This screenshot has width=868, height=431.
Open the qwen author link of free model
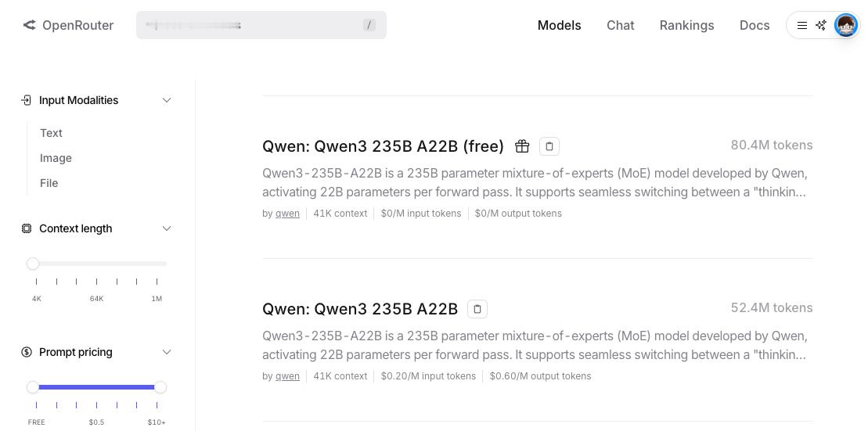[x=287, y=213]
